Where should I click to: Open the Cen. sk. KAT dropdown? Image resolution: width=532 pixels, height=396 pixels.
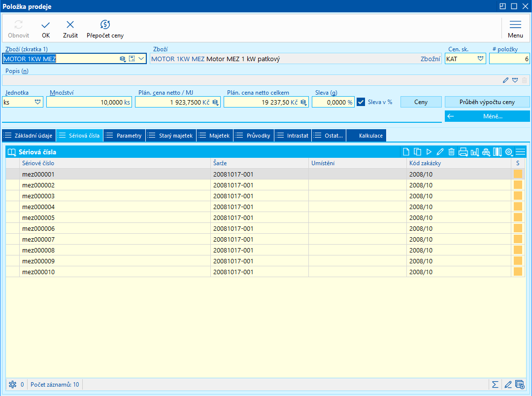[x=480, y=59]
